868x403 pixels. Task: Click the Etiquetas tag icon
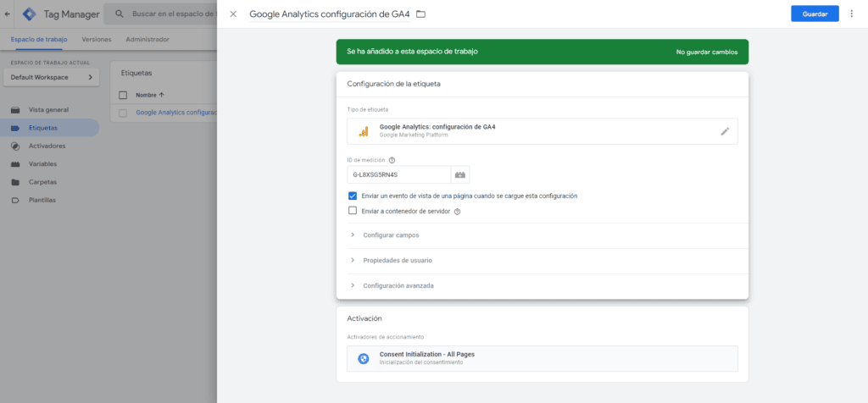tap(15, 128)
